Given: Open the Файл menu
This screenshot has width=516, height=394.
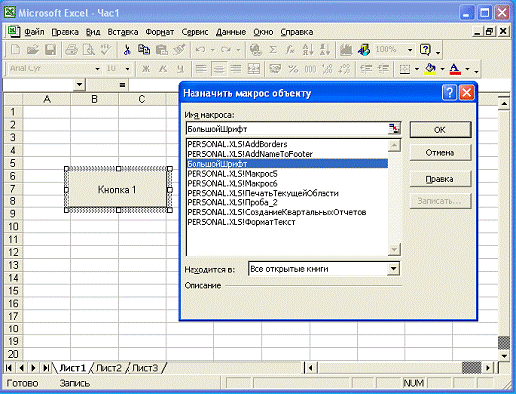Looking at the screenshot, I should [x=34, y=32].
